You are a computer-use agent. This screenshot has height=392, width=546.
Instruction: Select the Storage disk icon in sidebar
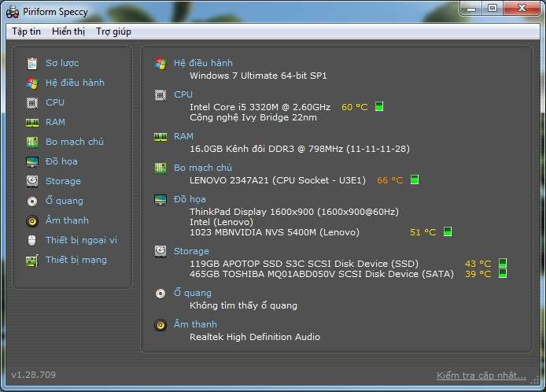[x=32, y=181]
